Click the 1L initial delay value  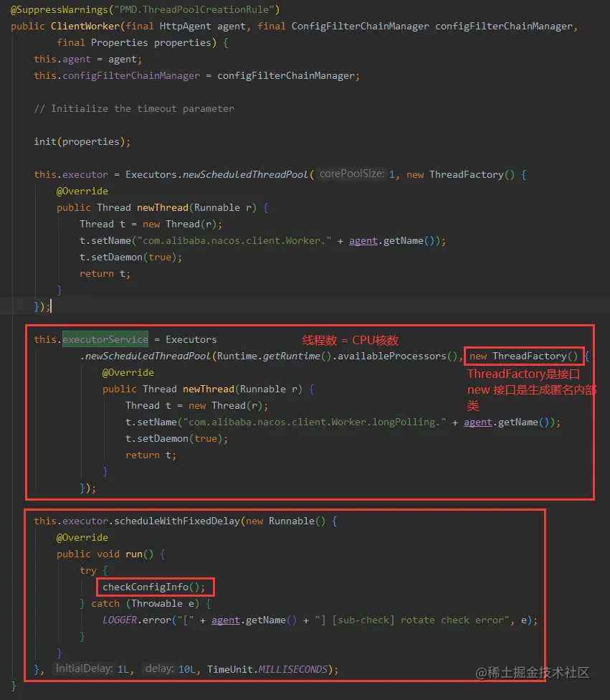(x=123, y=669)
